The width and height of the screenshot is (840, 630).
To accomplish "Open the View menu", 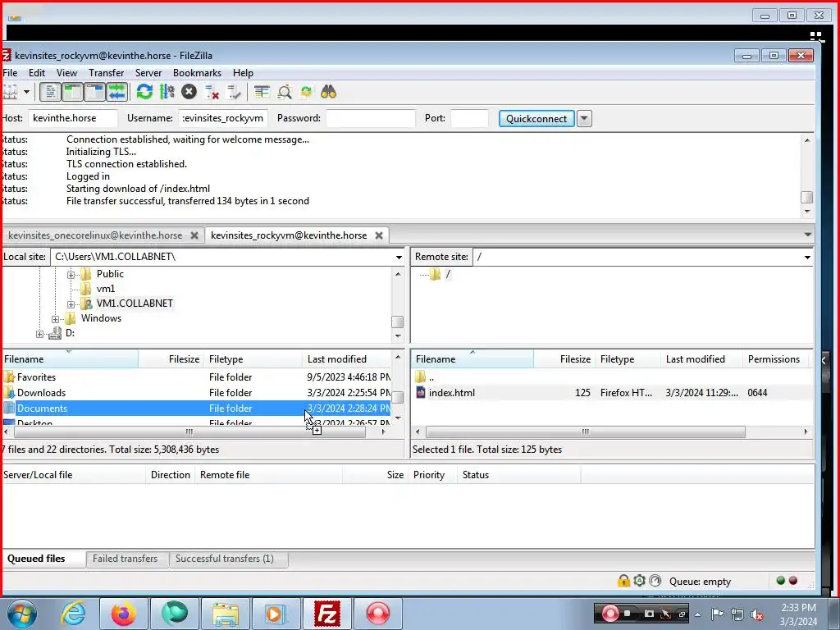I will [67, 73].
